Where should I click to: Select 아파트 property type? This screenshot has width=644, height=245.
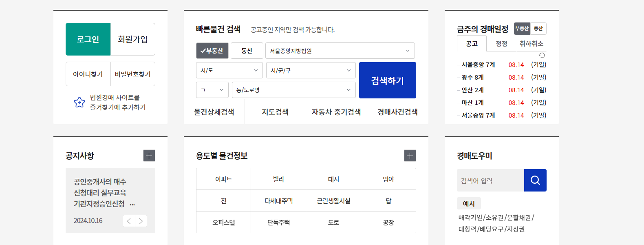224,179
